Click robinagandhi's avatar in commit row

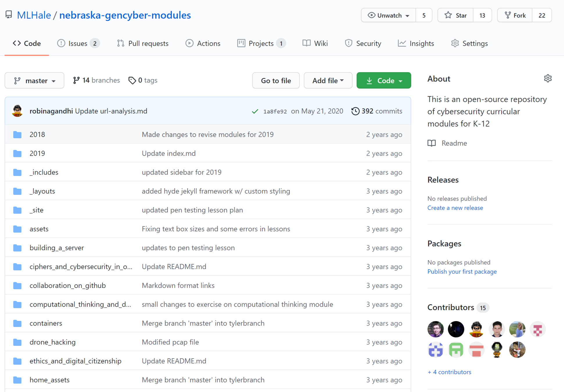(17, 111)
